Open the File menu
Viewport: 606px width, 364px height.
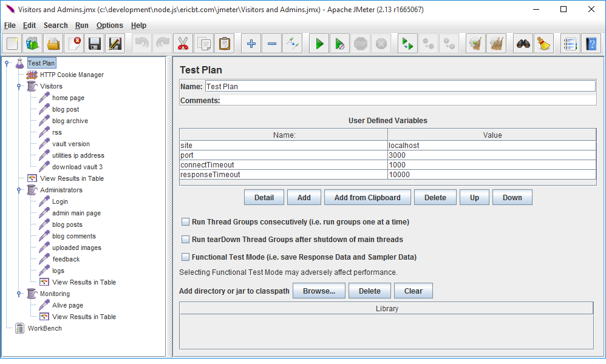pos(10,25)
